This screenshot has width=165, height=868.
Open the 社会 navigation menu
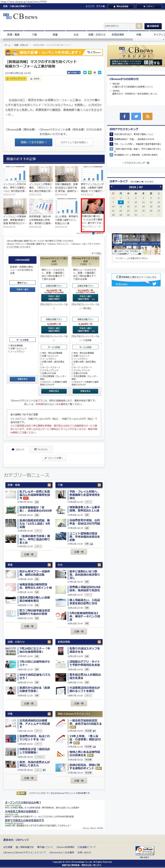point(76,34)
